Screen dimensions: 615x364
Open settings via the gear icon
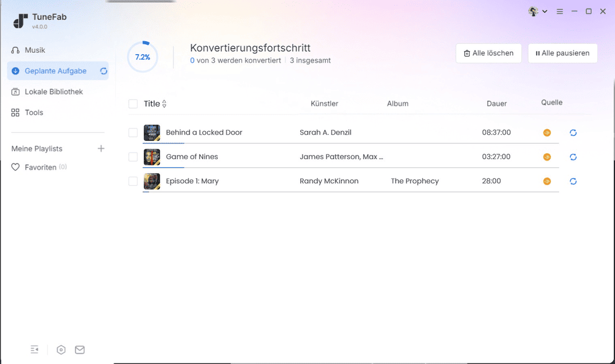[61, 349]
